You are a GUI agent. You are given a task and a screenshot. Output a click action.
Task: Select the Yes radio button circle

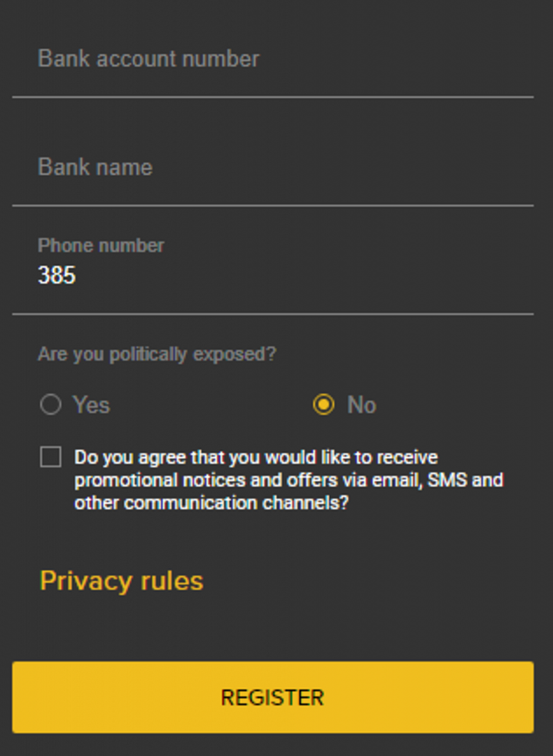(50, 404)
